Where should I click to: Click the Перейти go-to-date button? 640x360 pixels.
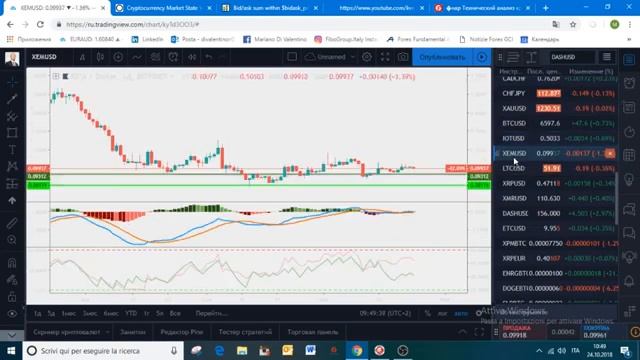coord(211,313)
